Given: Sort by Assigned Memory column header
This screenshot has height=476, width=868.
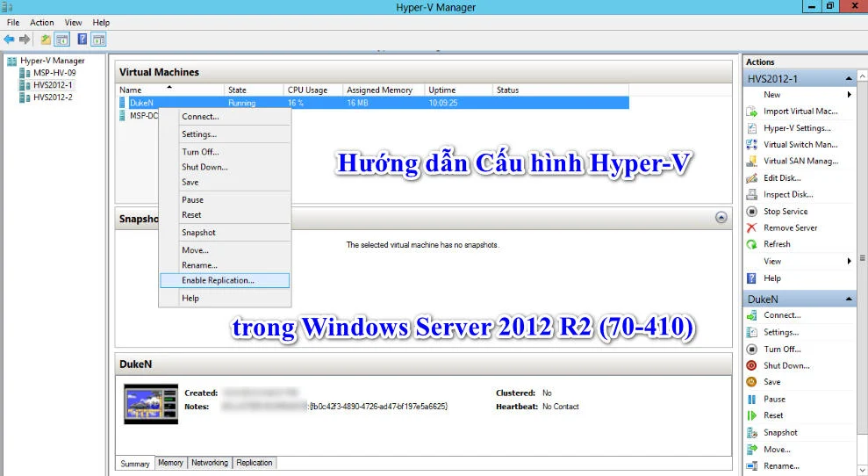Looking at the screenshot, I should [384, 90].
